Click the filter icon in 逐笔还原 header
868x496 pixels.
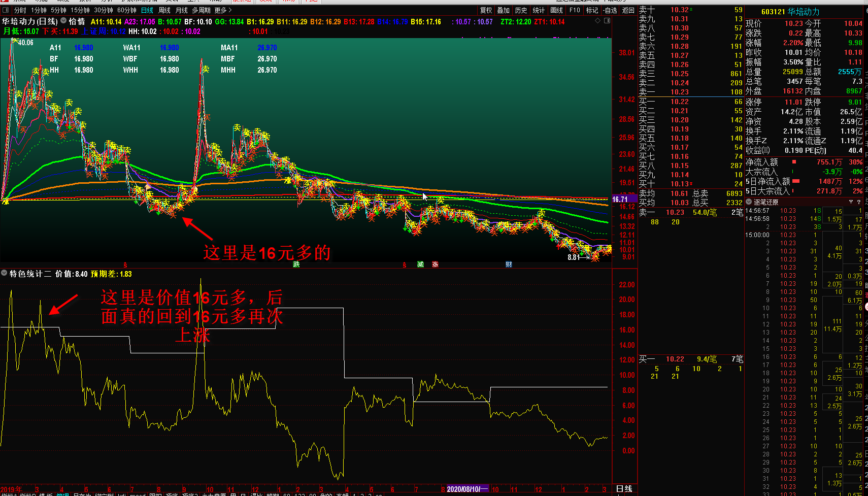click(x=851, y=202)
